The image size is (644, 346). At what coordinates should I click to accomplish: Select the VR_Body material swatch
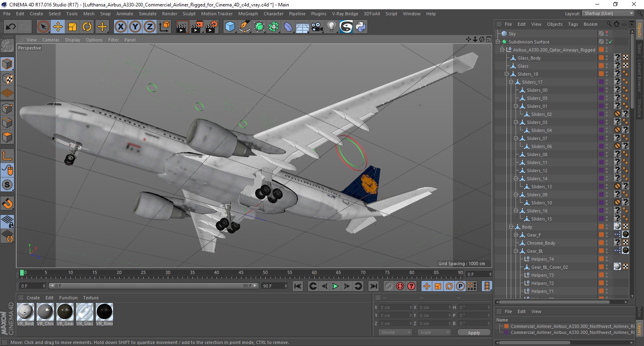tap(25, 312)
